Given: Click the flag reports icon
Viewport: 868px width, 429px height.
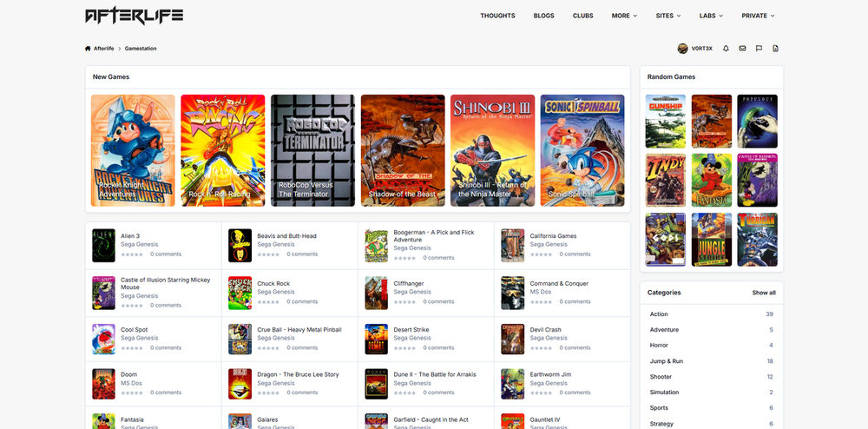Looking at the screenshot, I should [759, 49].
